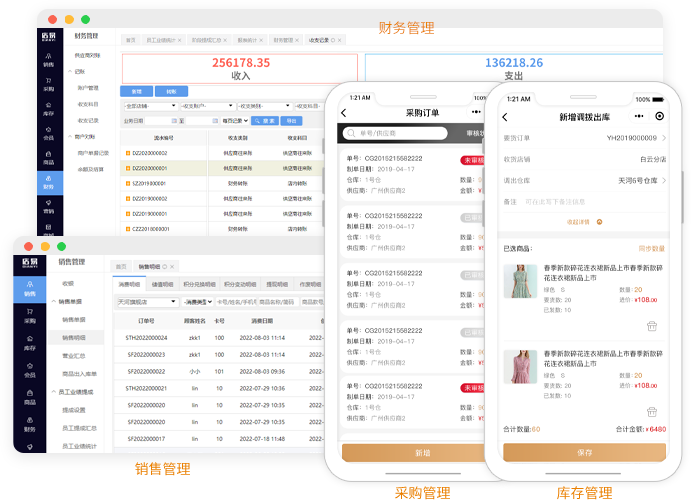Expand row CZ2018000001 in finance table

tap(128, 229)
